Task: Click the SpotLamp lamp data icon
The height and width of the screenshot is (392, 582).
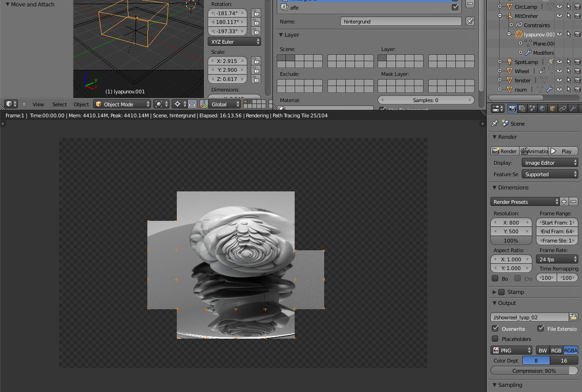Action: coord(551,62)
